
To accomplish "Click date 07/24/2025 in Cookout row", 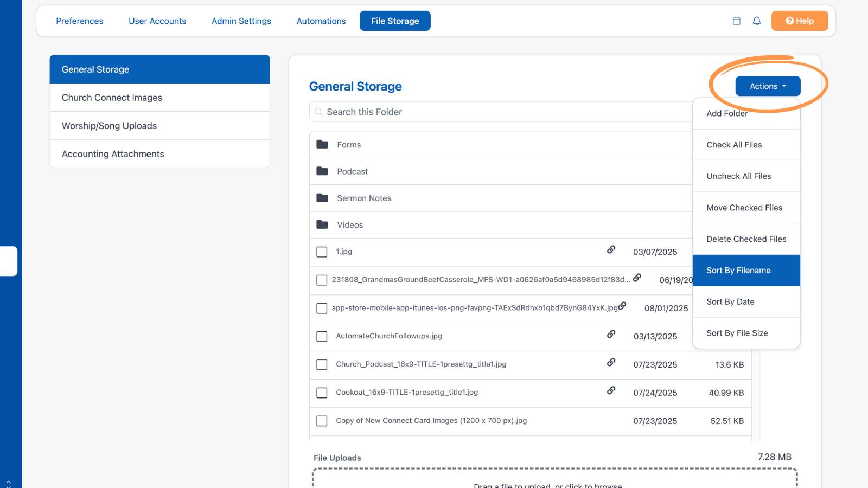I will tap(655, 393).
